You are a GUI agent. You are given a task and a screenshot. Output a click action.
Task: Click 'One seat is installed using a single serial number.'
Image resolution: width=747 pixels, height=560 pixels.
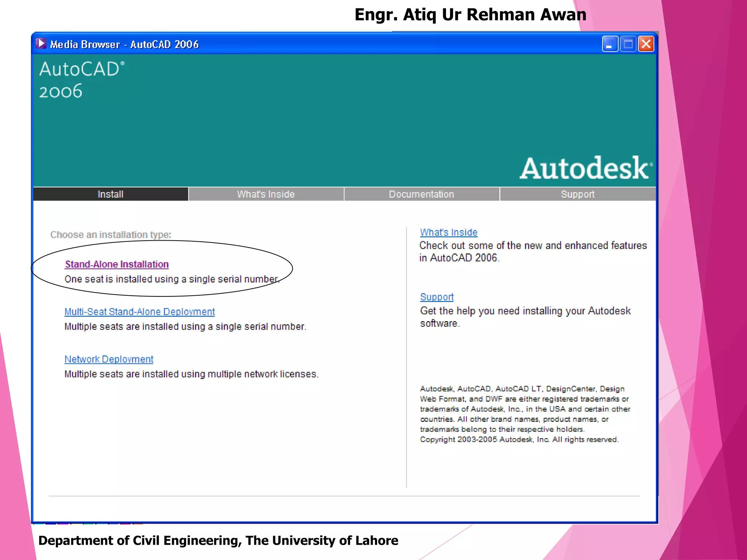(172, 279)
